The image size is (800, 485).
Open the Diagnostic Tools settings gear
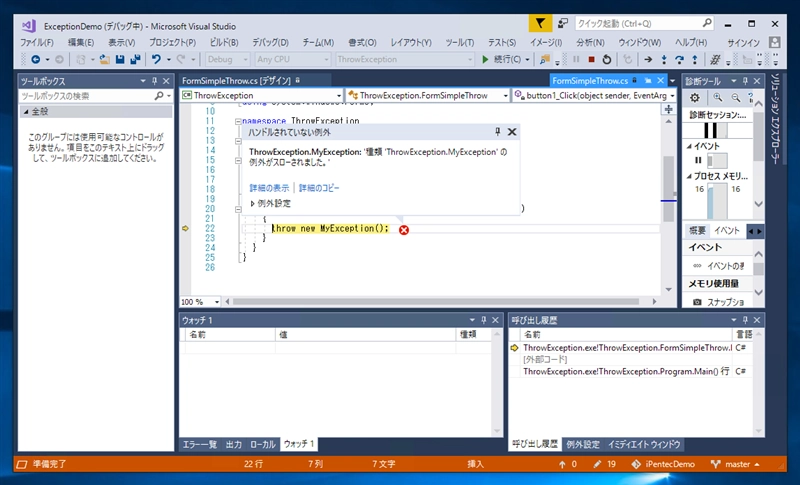695,97
